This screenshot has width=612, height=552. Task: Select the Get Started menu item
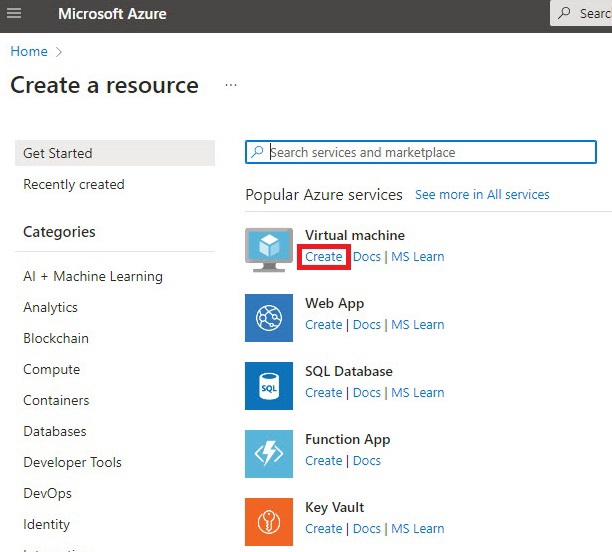click(115, 153)
